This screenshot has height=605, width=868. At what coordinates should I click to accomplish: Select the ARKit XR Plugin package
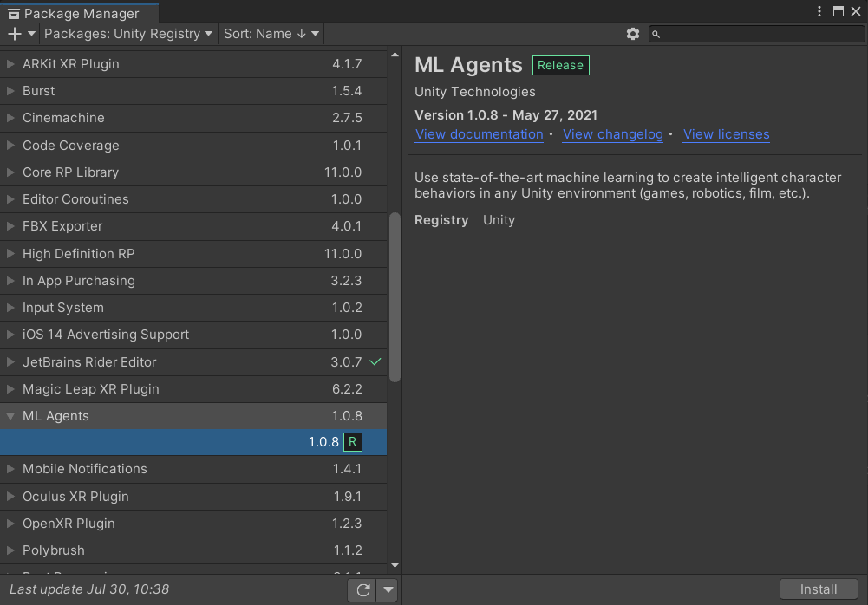(x=193, y=63)
